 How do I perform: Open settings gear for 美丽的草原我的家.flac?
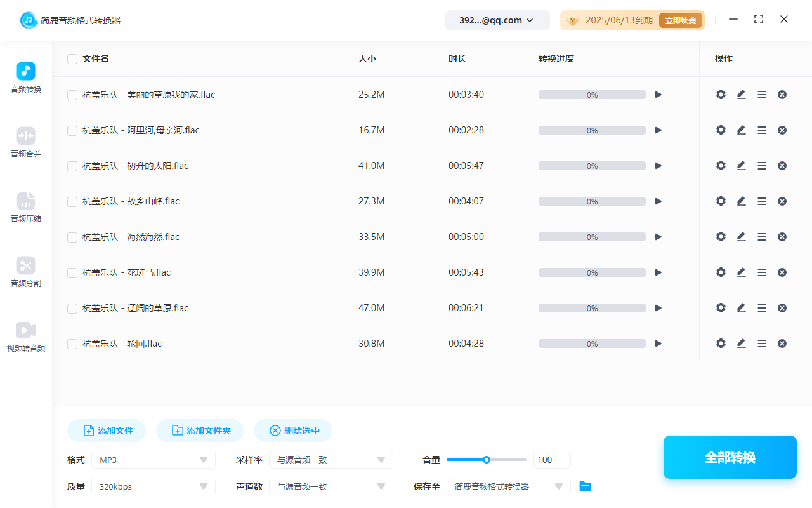click(x=721, y=94)
